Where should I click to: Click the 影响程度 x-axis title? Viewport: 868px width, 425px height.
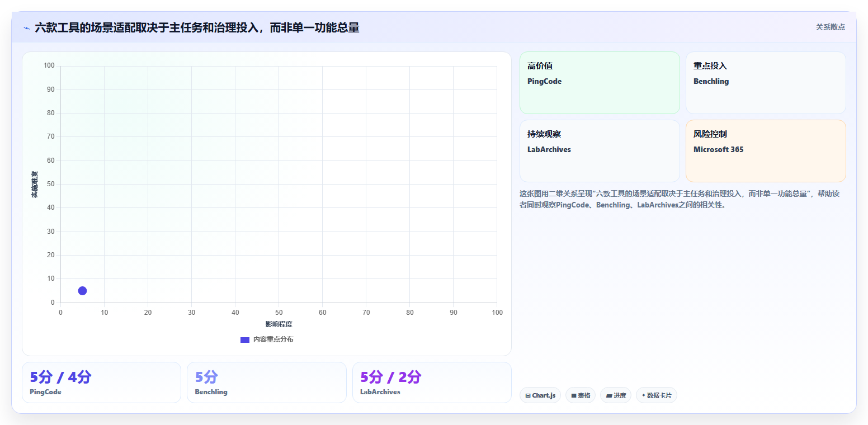pos(279,324)
